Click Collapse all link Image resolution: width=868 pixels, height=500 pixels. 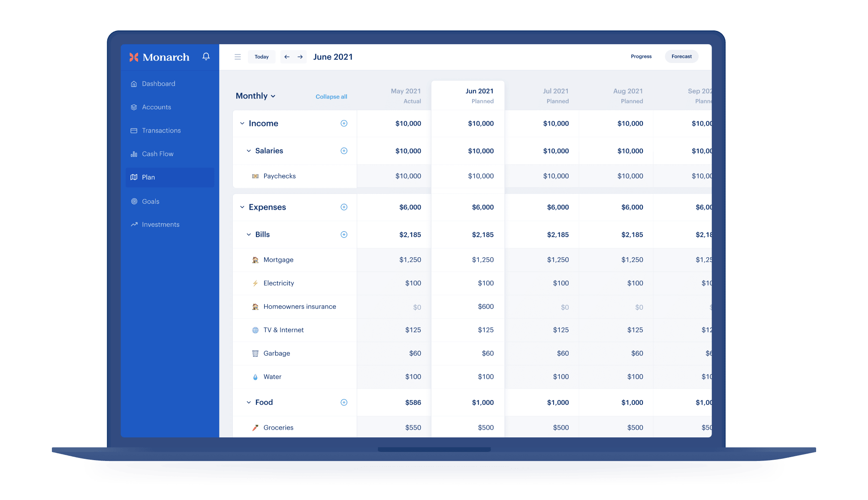tap(332, 97)
